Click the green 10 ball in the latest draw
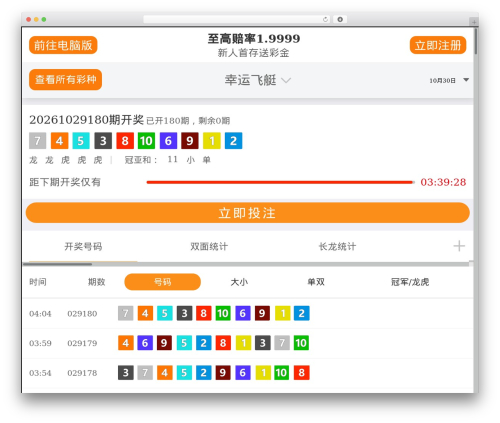Image resolution: width=500 pixels, height=423 pixels. click(x=146, y=141)
